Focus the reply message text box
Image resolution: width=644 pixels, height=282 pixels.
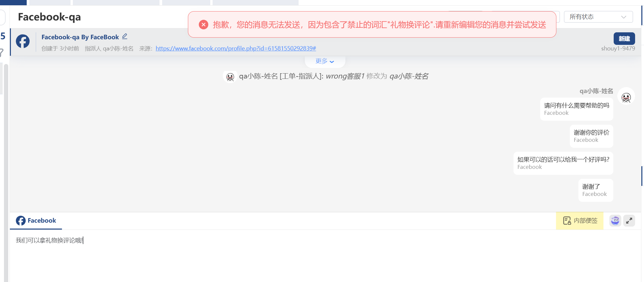pos(325,256)
